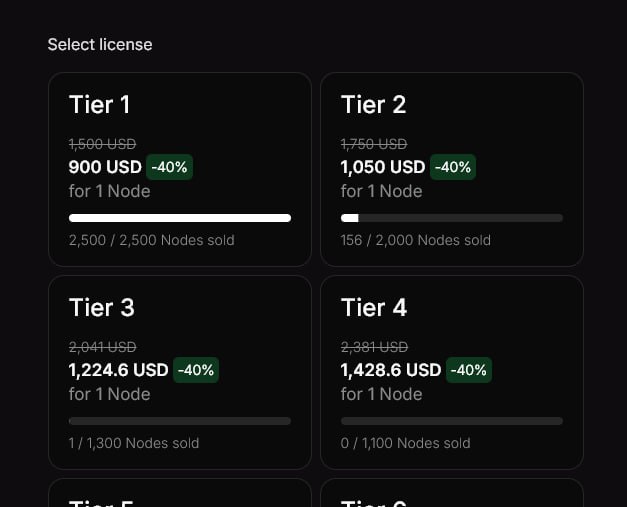Click the Tier 2 -40% discount badge
627x507 pixels.
[x=454, y=167]
